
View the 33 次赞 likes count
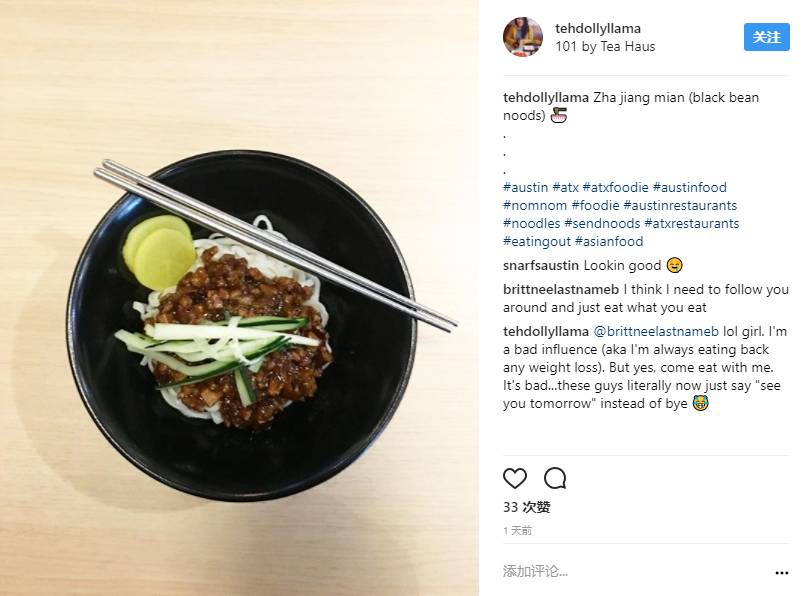526,507
